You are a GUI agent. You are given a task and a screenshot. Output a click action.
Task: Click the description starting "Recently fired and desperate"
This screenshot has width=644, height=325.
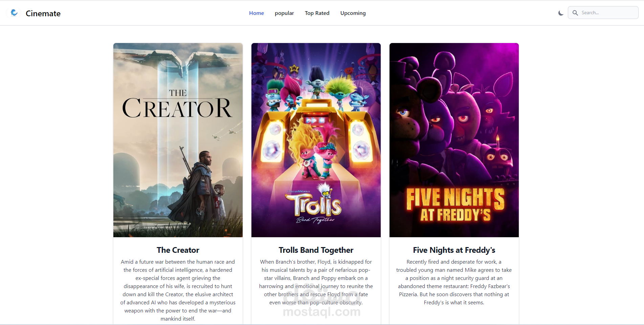tap(454, 282)
